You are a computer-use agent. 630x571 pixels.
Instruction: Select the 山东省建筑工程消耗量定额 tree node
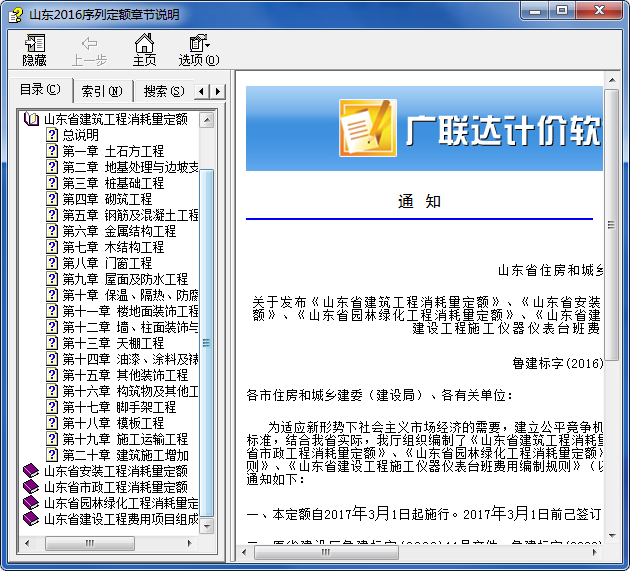click(x=116, y=119)
